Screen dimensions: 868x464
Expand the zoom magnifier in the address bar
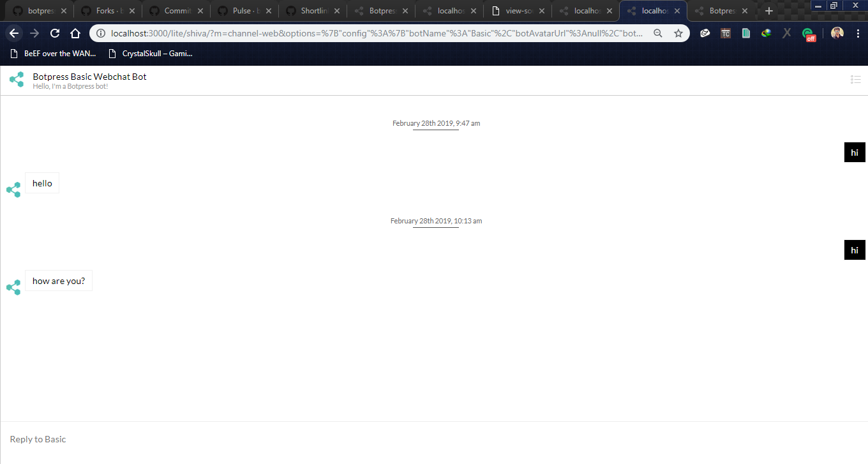(x=658, y=33)
